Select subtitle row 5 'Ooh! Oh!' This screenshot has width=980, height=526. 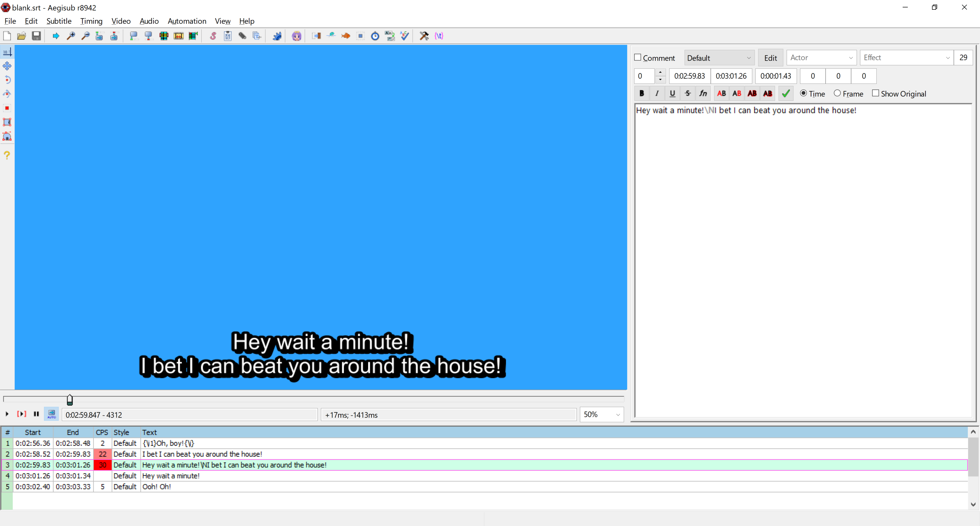pos(156,486)
